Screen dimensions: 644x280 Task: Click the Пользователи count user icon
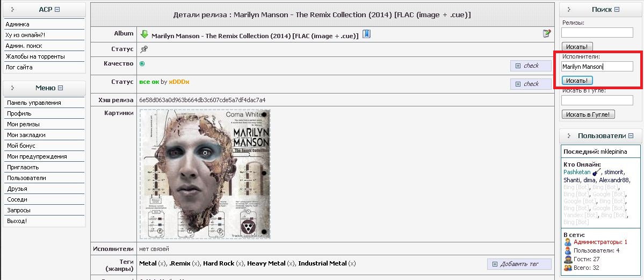(x=568, y=250)
